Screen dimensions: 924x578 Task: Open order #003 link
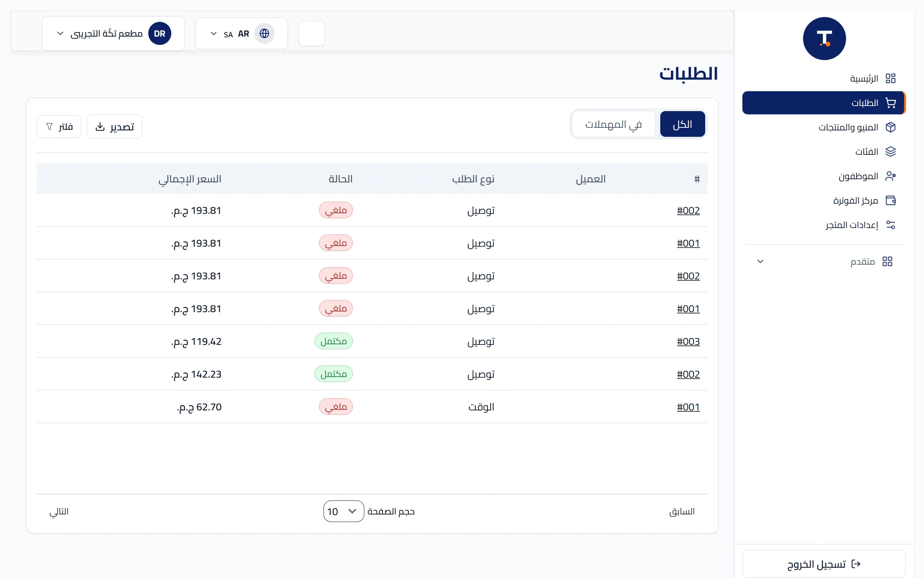coord(689,341)
